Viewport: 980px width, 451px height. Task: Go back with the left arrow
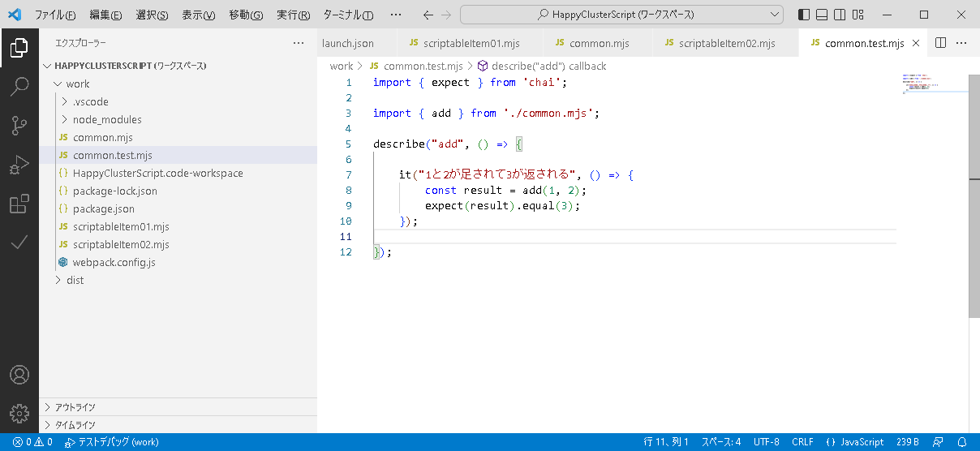point(428,15)
